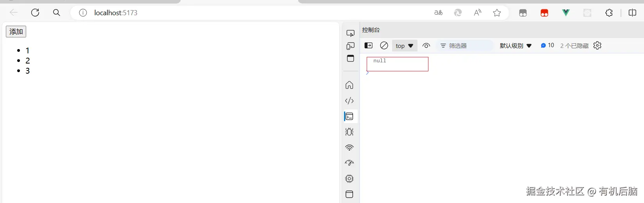
Task: Open the extensions puzzle icon
Action: pyautogui.click(x=609, y=13)
